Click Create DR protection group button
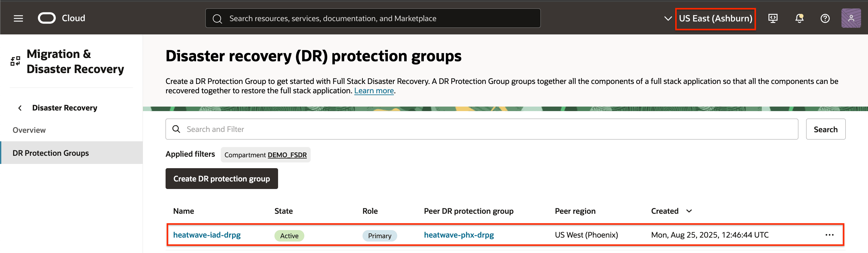868x253 pixels. 222,178
